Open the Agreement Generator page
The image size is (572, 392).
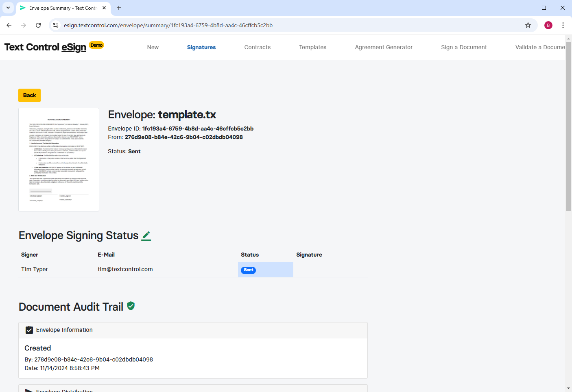pyautogui.click(x=384, y=47)
